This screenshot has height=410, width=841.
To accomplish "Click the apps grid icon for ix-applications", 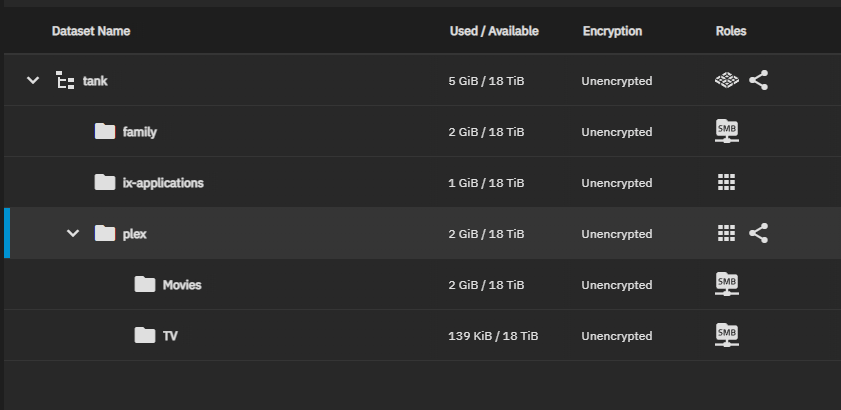I will pos(726,182).
